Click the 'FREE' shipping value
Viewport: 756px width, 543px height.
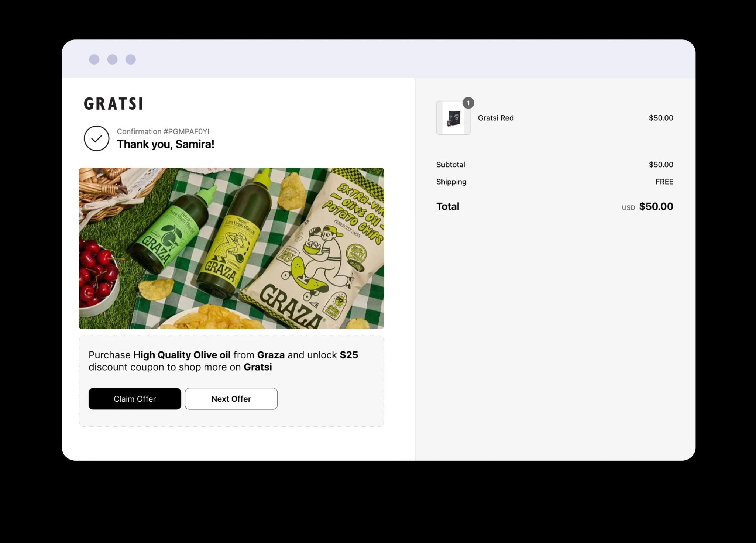pos(664,182)
